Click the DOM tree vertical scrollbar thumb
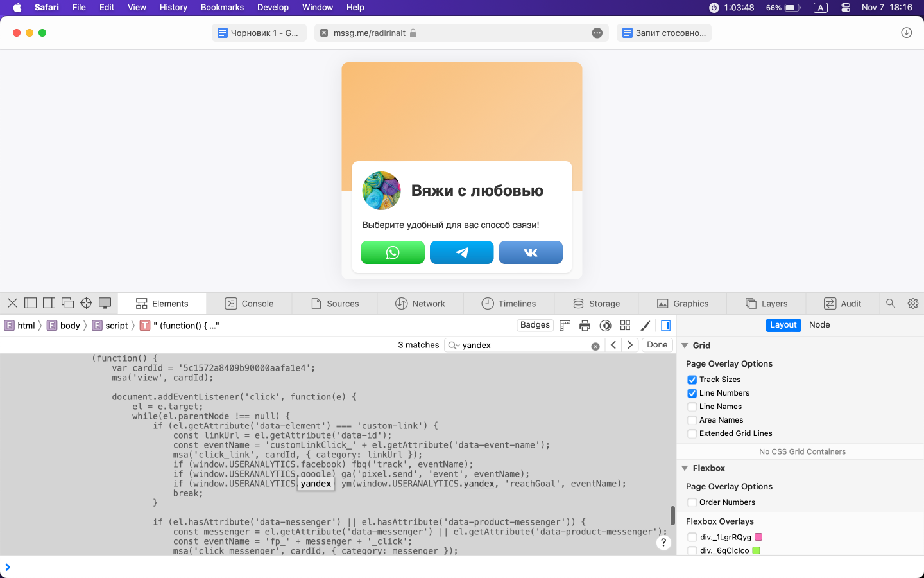Viewport: 924px width, 578px height. [x=672, y=515]
